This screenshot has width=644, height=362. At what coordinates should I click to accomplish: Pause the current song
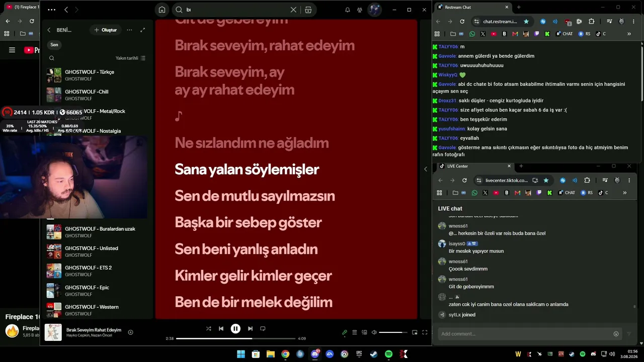(x=235, y=329)
